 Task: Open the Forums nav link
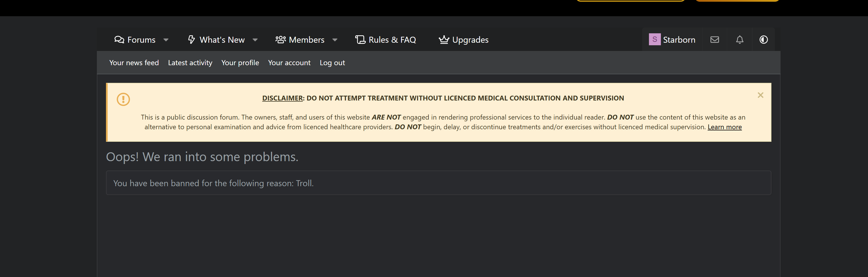point(135,40)
